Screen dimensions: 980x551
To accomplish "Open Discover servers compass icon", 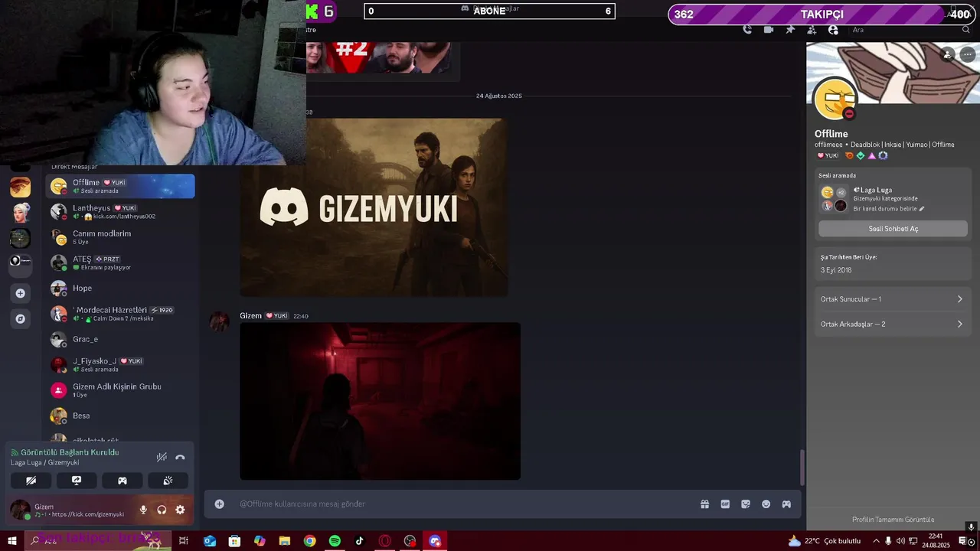I will click(21, 318).
